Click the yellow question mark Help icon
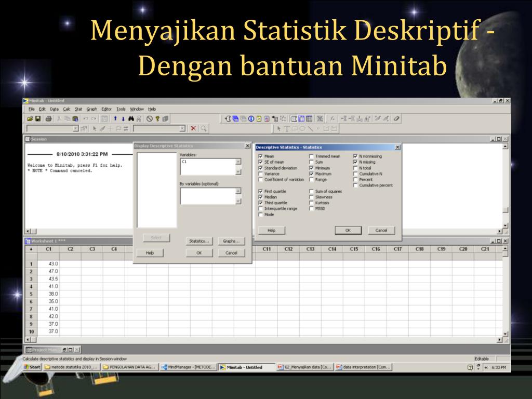The width and height of the screenshot is (532, 399). [x=157, y=119]
